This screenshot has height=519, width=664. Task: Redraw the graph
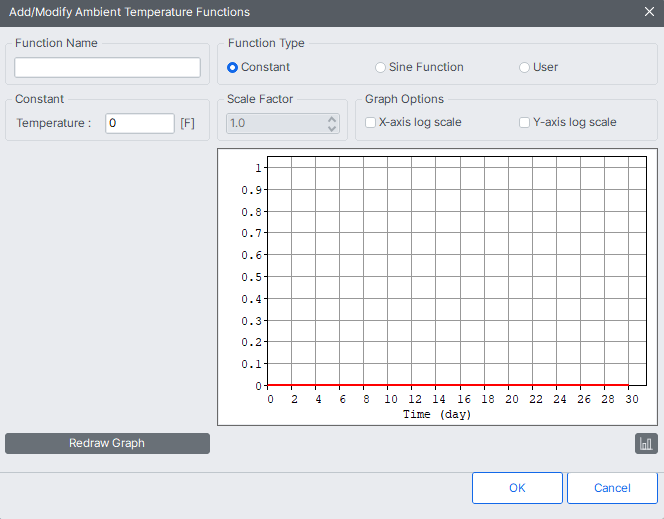[x=108, y=443]
